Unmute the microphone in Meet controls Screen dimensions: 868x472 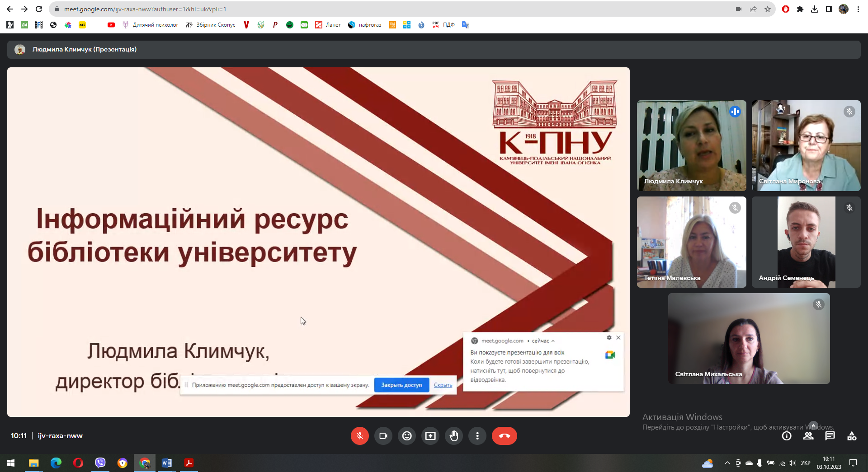[359, 436]
